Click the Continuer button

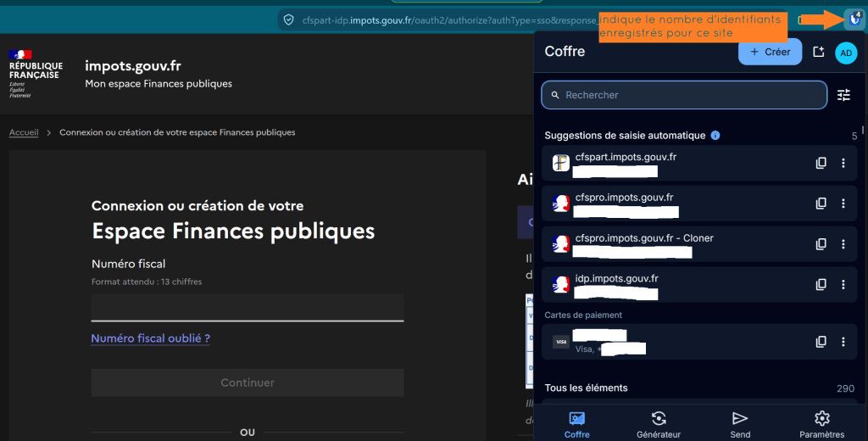248,382
